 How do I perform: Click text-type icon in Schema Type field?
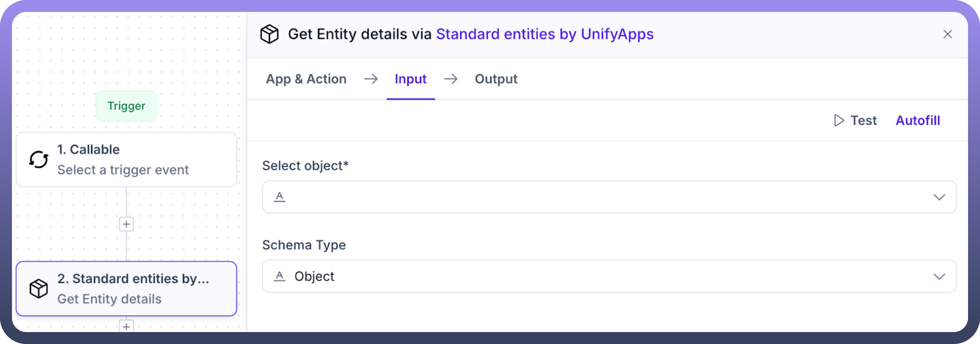click(280, 276)
